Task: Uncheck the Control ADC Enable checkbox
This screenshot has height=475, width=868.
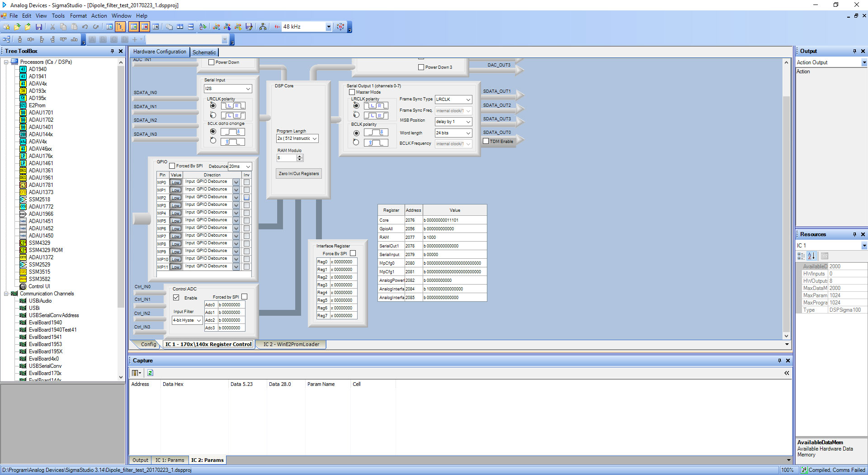Action: [x=176, y=298]
